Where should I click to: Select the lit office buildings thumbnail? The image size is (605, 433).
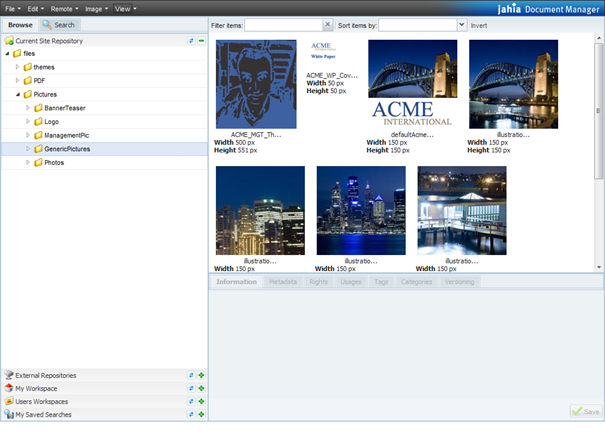260,211
